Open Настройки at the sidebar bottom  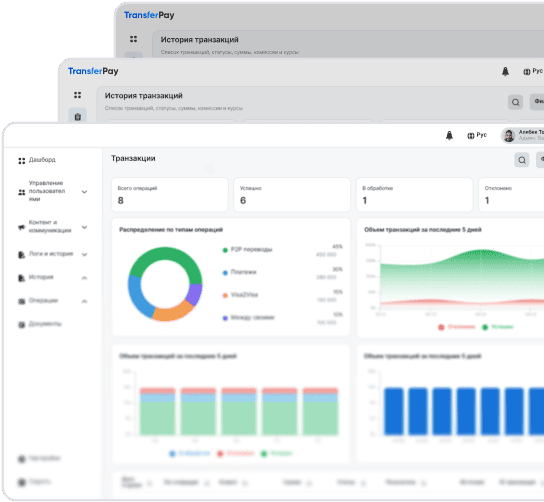(39, 459)
